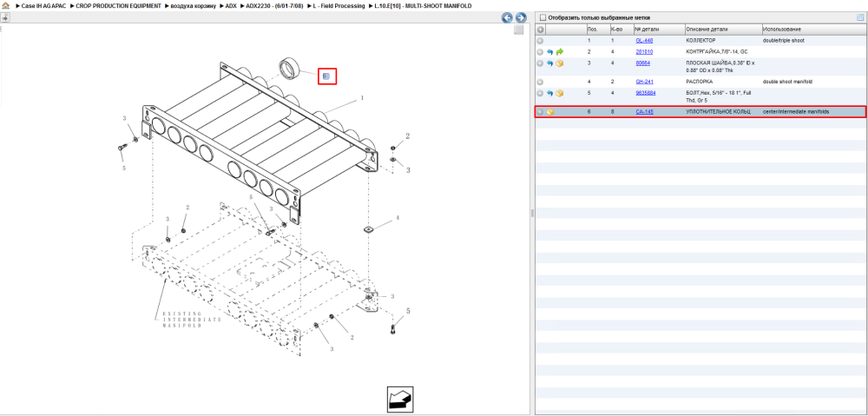The height and width of the screenshot is (416, 868).
Task: Click the box icon in the 80664 row
Action: [x=559, y=63]
